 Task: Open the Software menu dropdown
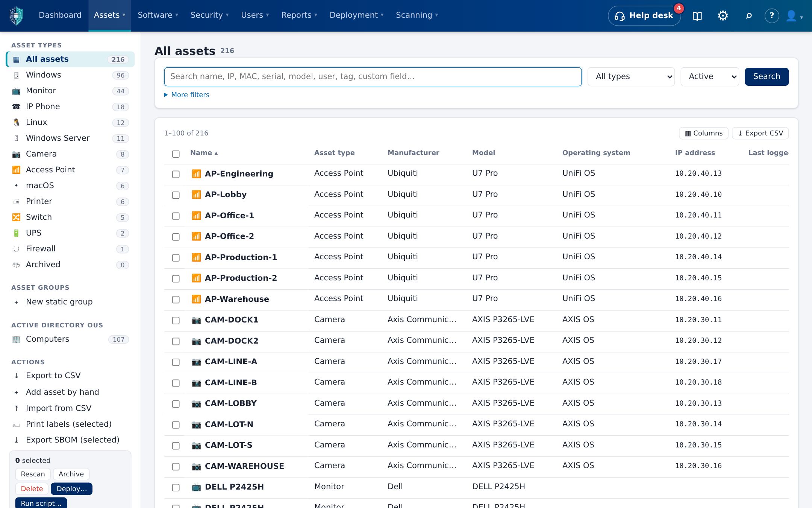pyautogui.click(x=158, y=15)
